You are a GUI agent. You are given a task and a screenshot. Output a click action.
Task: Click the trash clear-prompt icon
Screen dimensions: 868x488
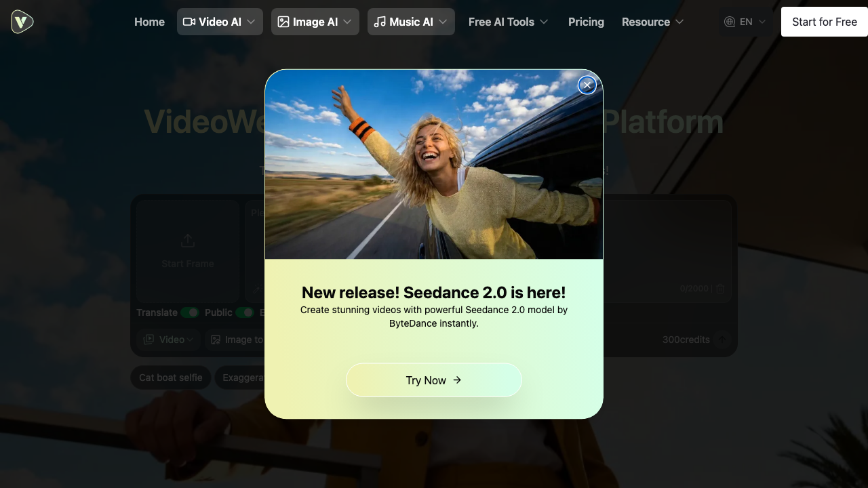click(x=720, y=289)
